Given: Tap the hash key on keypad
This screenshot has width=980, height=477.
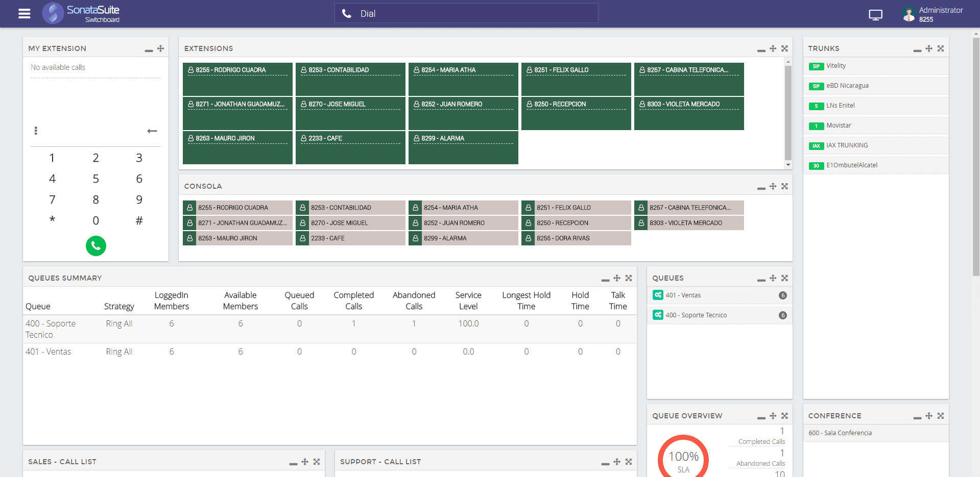Looking at the screenshot, I should pyautogui.click(x=139, y=221).
